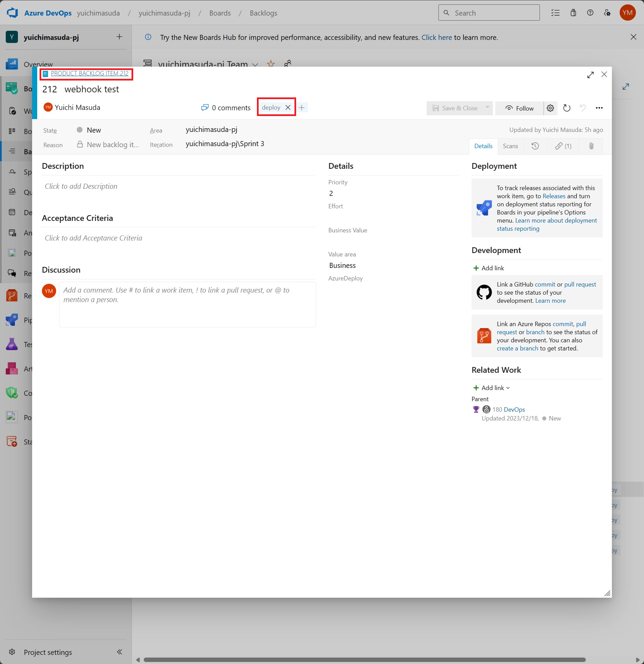Open GitHub pull request link

(580, 284)
